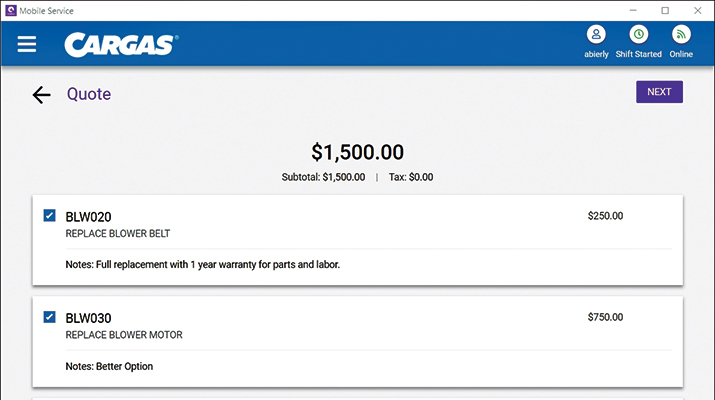Viewport: 715px width, 400px height.
Task: Click the Online connection status icon
Action: click(x=681, y=35)
